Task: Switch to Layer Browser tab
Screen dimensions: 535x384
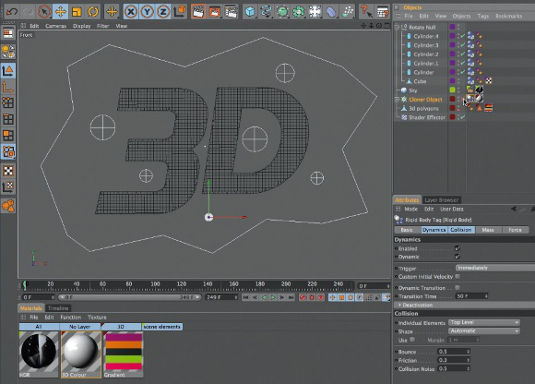Action: pos(441,200)
